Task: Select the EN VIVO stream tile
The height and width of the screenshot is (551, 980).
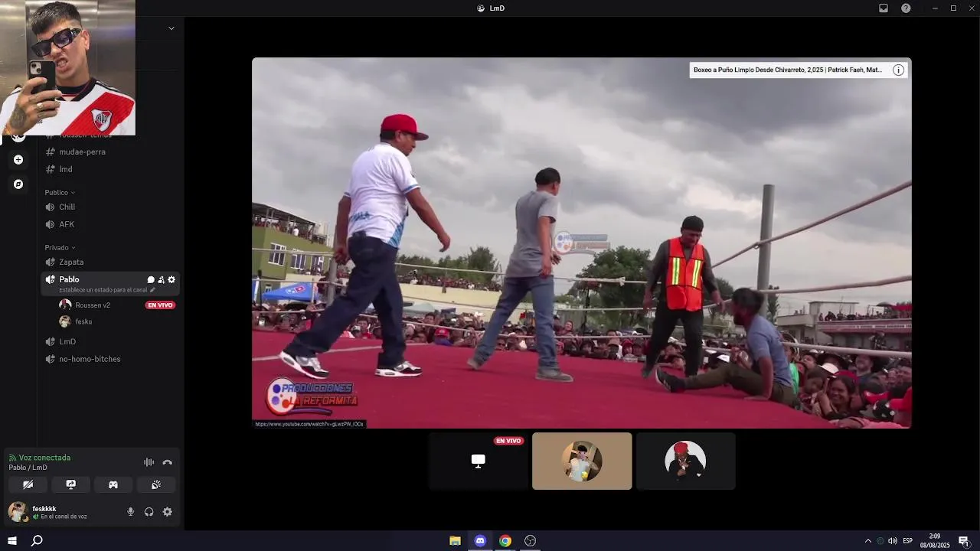Action: point(479,461)
